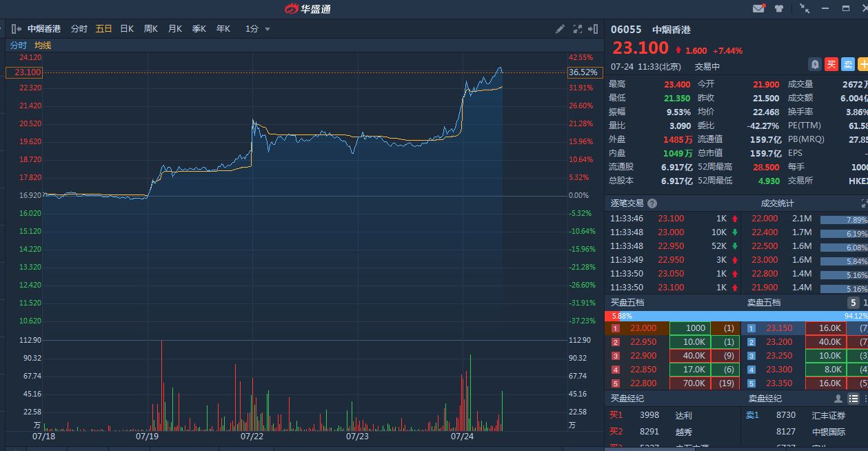868x451 pixels.
Task: Open the messages mailbox icon
Action: pyautogui.click(x=758, y=8)
